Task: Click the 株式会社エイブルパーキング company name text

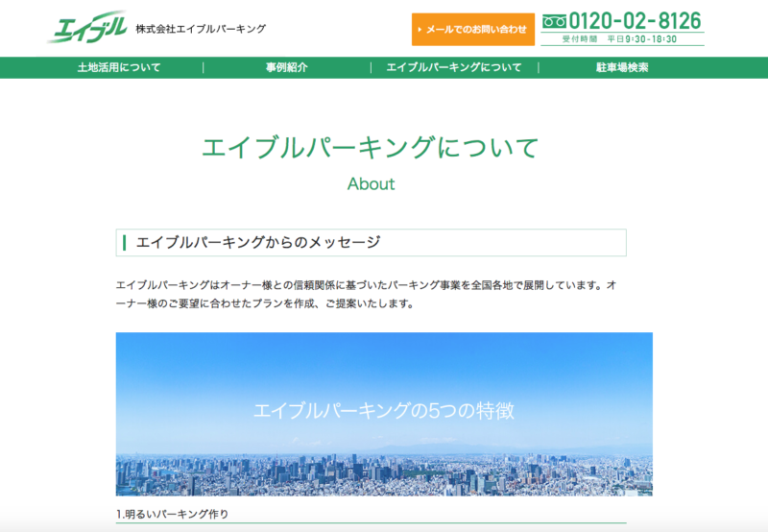Action: coord(201,29)
